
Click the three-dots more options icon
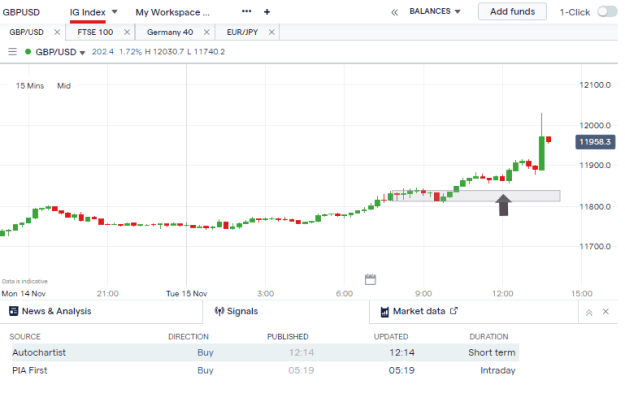(x=246, y=11)
